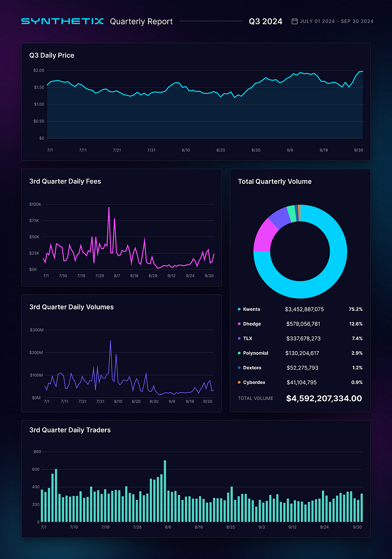Click the $2.00 axis label in Daily Price chart
This screenshot has width=392, height=559.
coord(39,71)
